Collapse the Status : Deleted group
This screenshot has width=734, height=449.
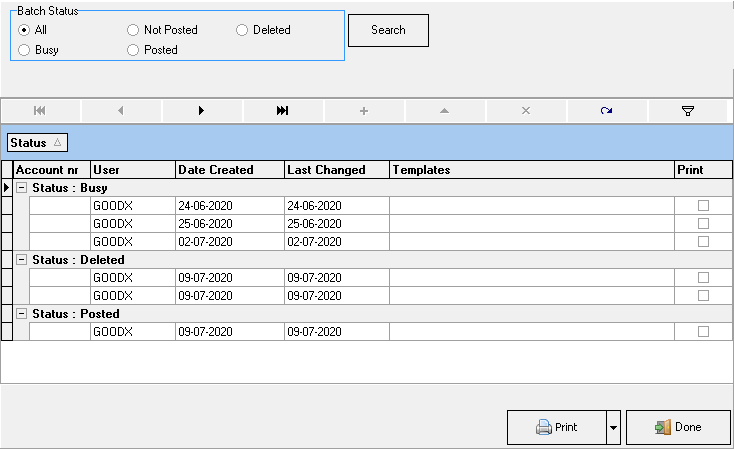[x=21, y=260]
